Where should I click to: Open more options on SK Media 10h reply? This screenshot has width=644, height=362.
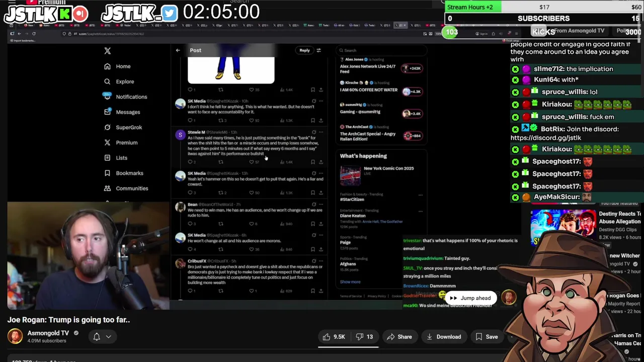click(321, 101)
